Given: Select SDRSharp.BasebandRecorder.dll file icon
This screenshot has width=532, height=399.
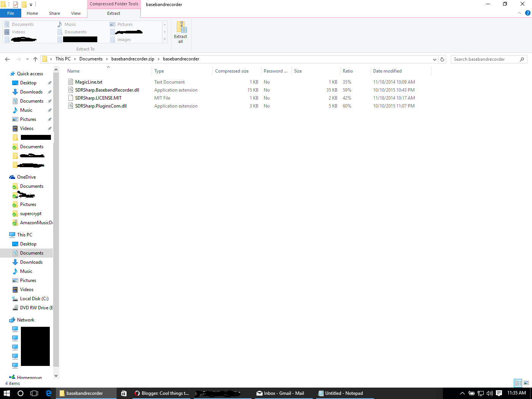Looking at the screenshot, I should click(70, 90).
